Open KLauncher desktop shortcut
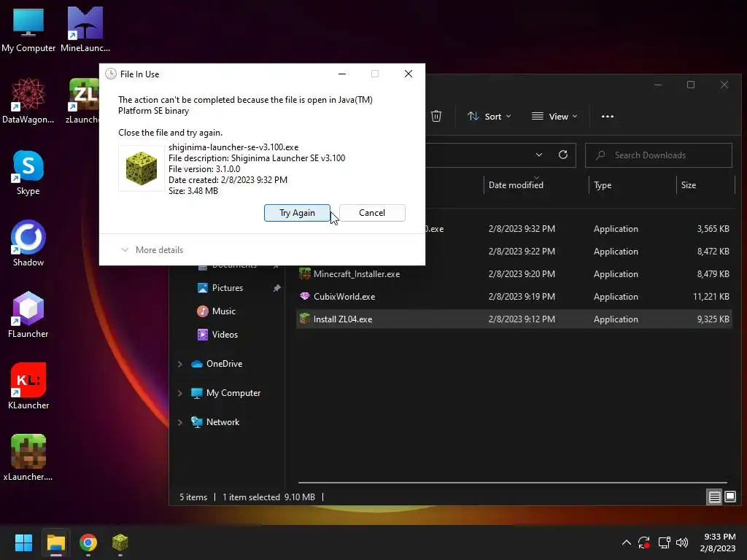The image size is (747, 560). point(28,386)
